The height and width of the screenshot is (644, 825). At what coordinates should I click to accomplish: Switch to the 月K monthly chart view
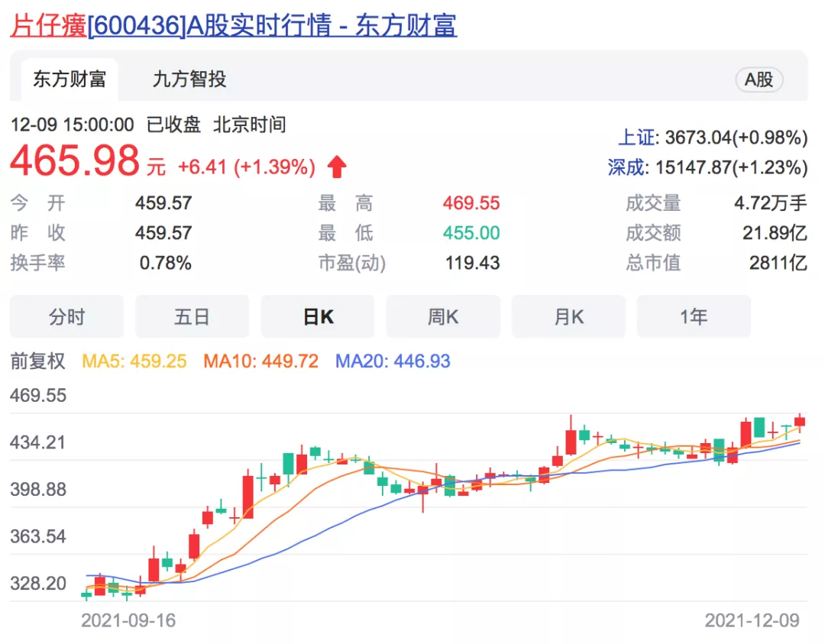tap(568, 316)
